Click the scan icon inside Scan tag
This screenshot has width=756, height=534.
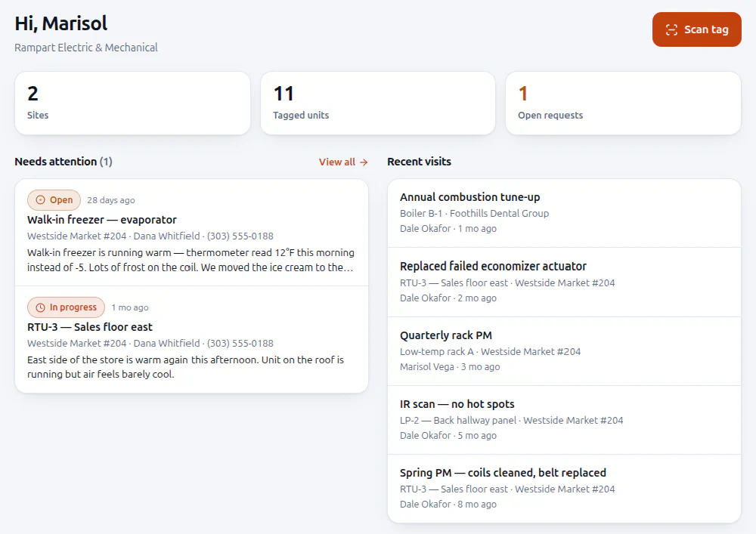pyautogui.click(x=671, y=30)
